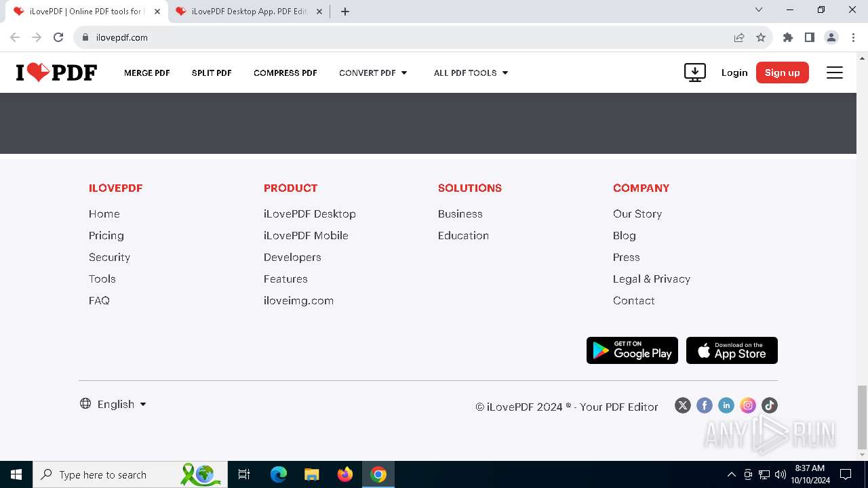
Task: Open the English language selector
Action: [113, 404]
